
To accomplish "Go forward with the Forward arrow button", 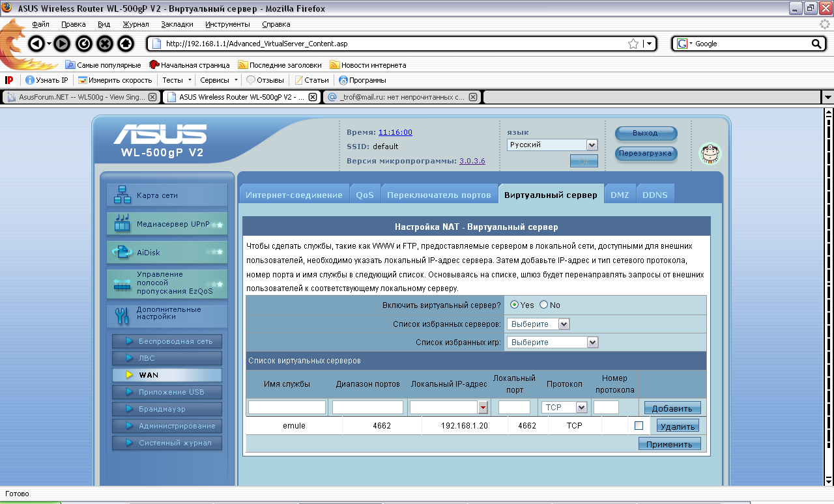I will point(61,44).
